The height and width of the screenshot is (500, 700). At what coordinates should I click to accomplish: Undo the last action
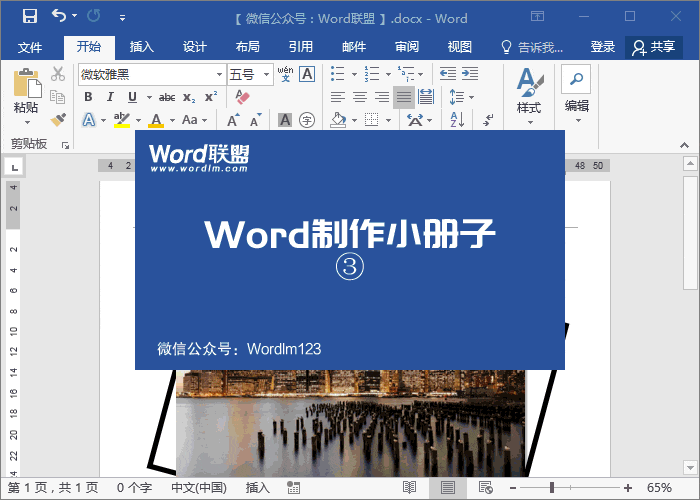point(59,16)
